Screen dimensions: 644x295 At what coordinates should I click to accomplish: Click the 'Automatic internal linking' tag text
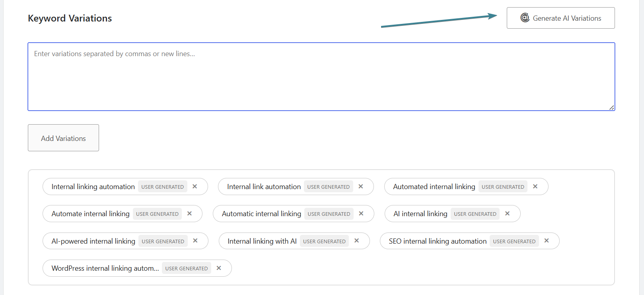[261, 214]
